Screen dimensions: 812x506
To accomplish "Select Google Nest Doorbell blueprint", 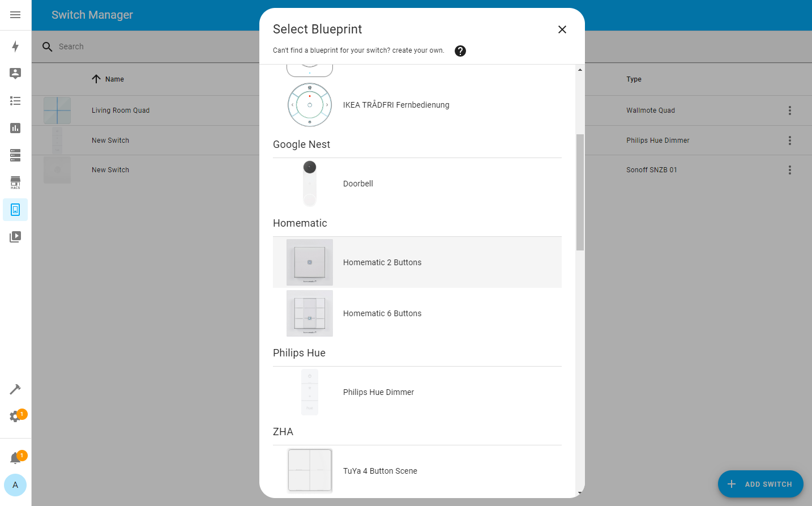I will [x=417, y=184].
